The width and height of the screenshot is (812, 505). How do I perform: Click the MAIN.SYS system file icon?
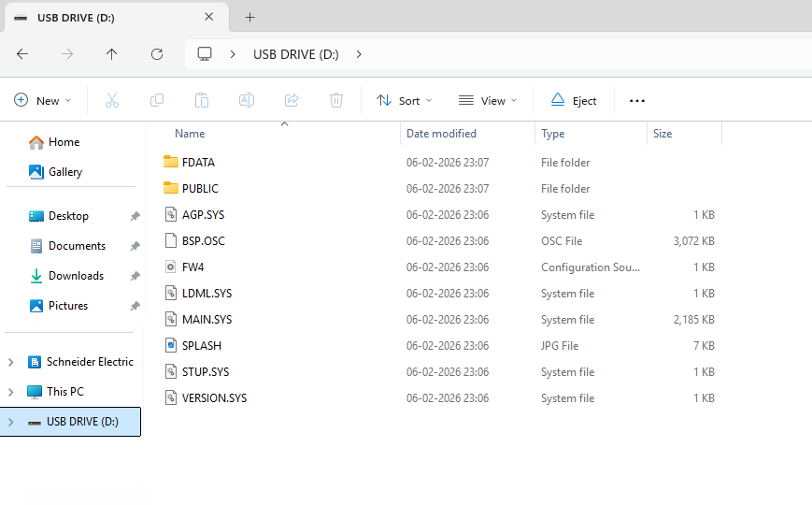171,320
